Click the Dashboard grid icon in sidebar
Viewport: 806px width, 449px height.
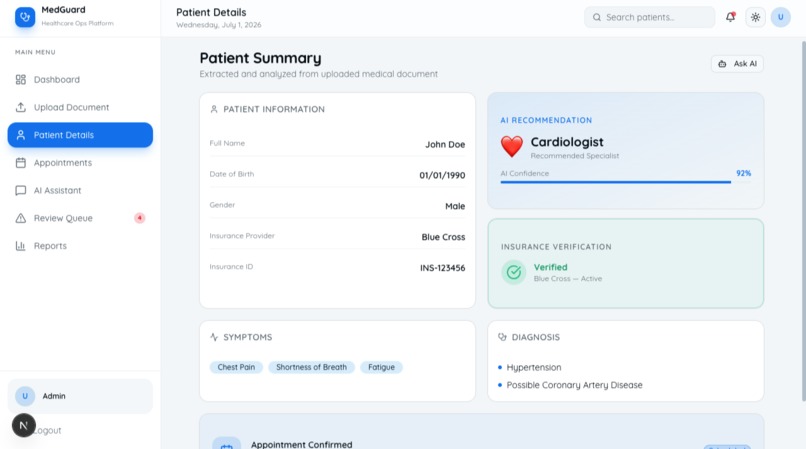coord(21,79)
